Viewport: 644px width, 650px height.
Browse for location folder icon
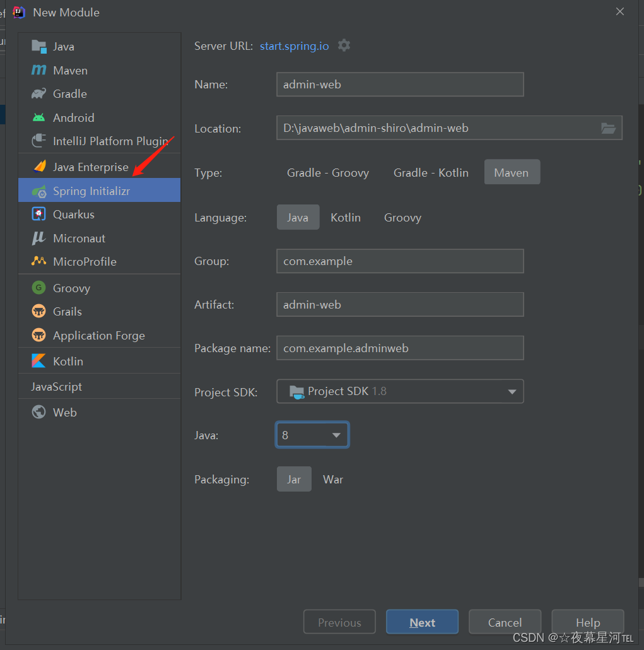pyautogui.click(x=608, y=128)
